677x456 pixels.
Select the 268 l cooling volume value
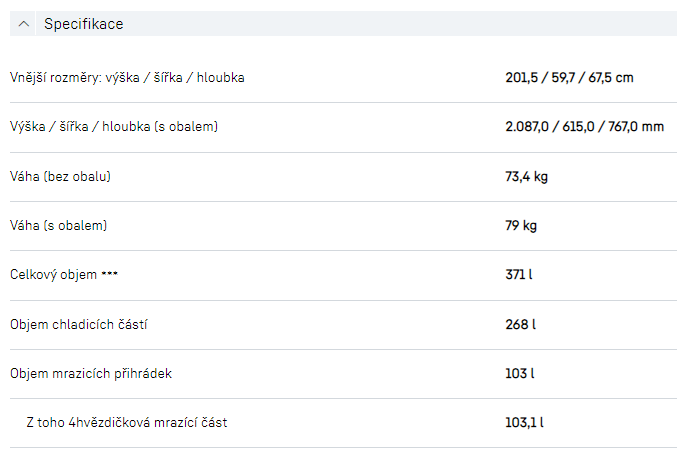[520, 325]
